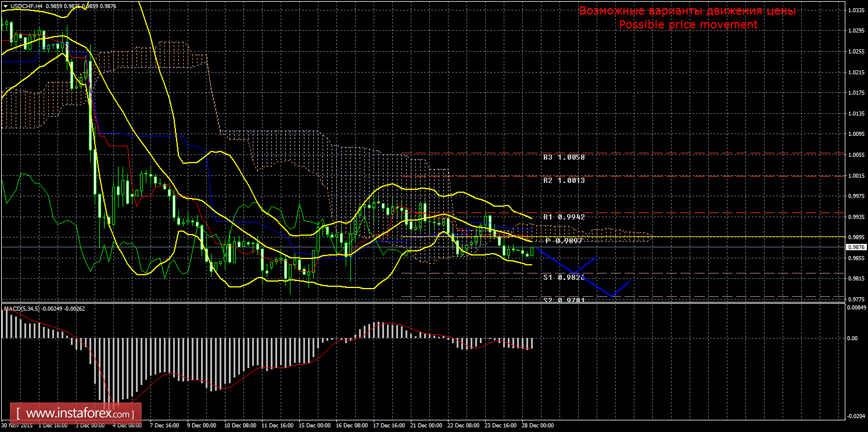Select the R3 1.0058 resistance level label
Screen dimensions: 868x432
(564, 157)
